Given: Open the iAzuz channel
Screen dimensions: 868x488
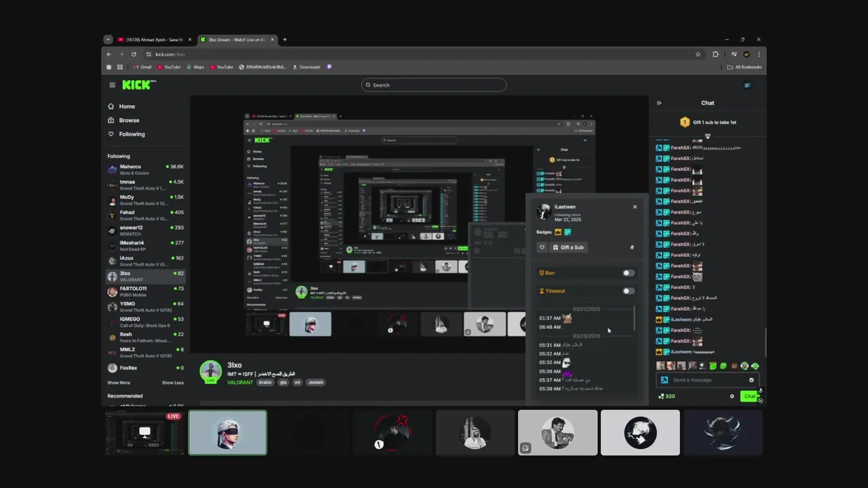Looking at the screenshot, I should pyautogui.click(x=145, y=261).
